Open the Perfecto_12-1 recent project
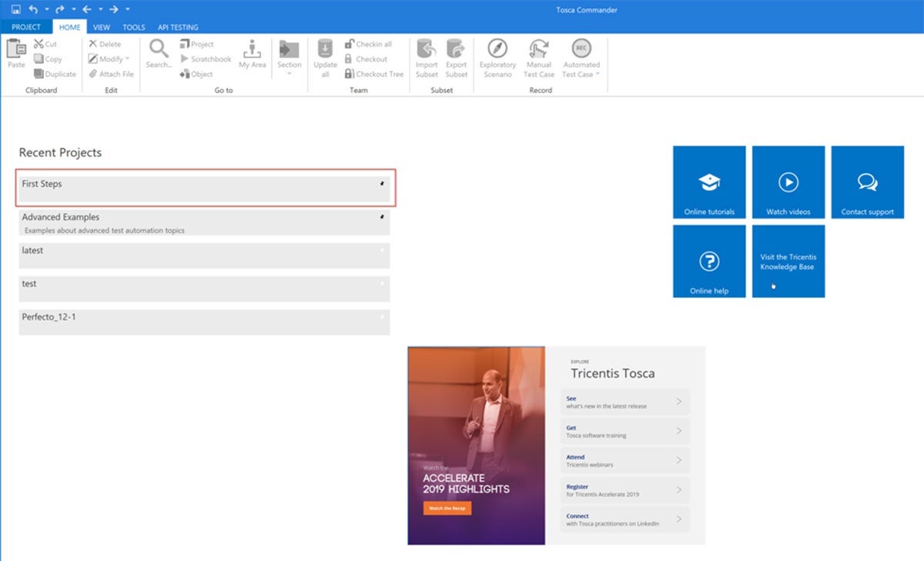The image size is (924, 561). pyautogui.click(x=204, y=322)
